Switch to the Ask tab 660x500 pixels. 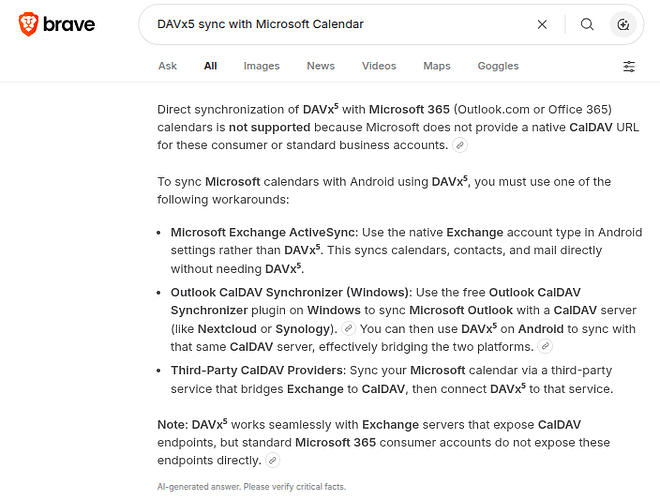pyautogui.click(x=168, y=66)
